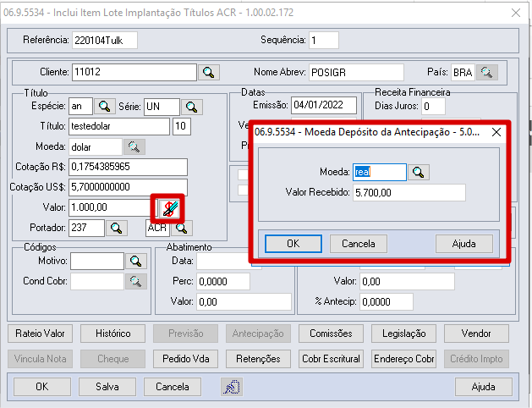The width and height of the screenshot is (532, 408).
Task: Click the notes icon next to Cancela
Action: [x=232, y=387]
